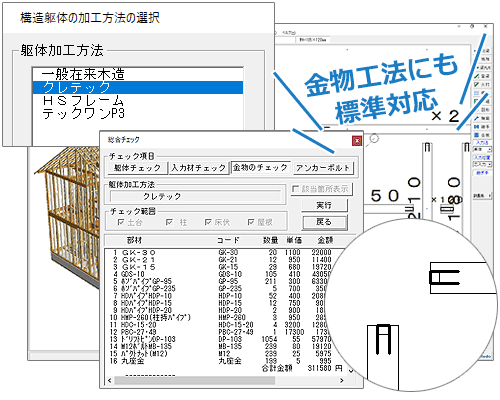Click the 金額 column header
The image size is (500, 400).
coord(325,240)
